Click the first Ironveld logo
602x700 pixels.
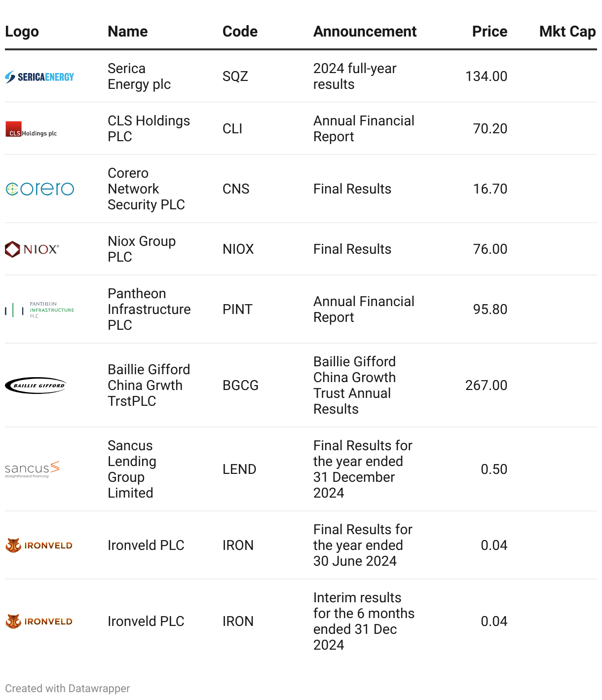tap(39, 545)
